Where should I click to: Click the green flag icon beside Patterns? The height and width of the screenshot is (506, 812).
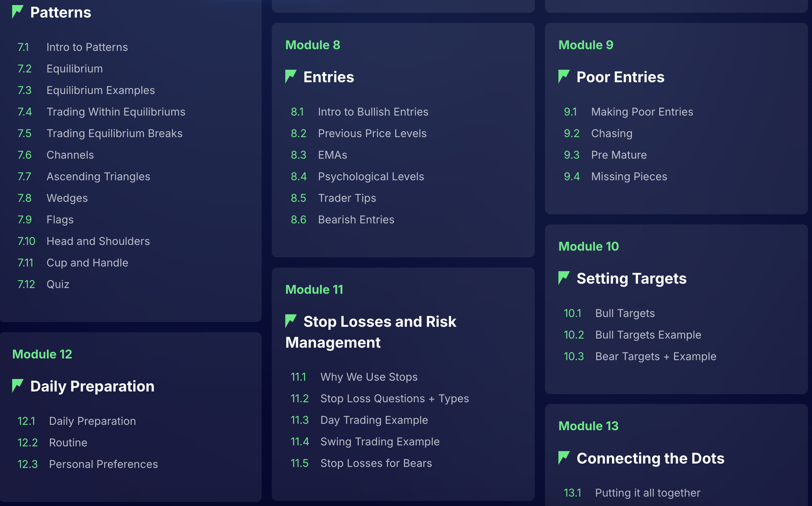pos(18,12)
